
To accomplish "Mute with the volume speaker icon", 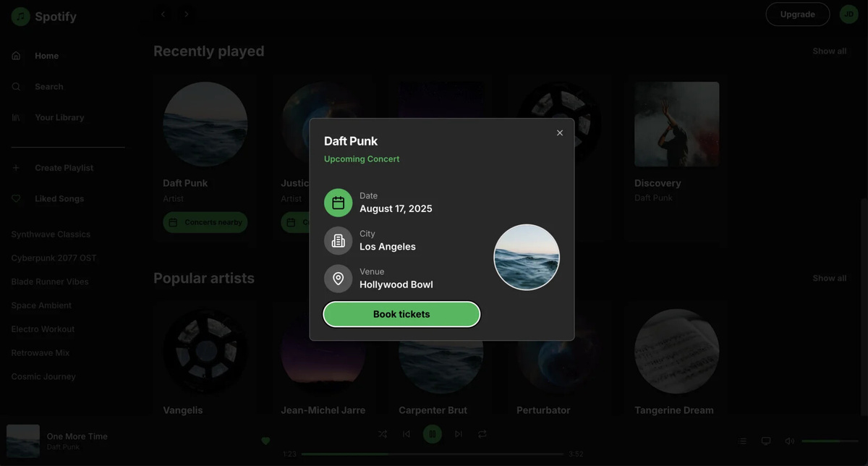I will [789, 441].
